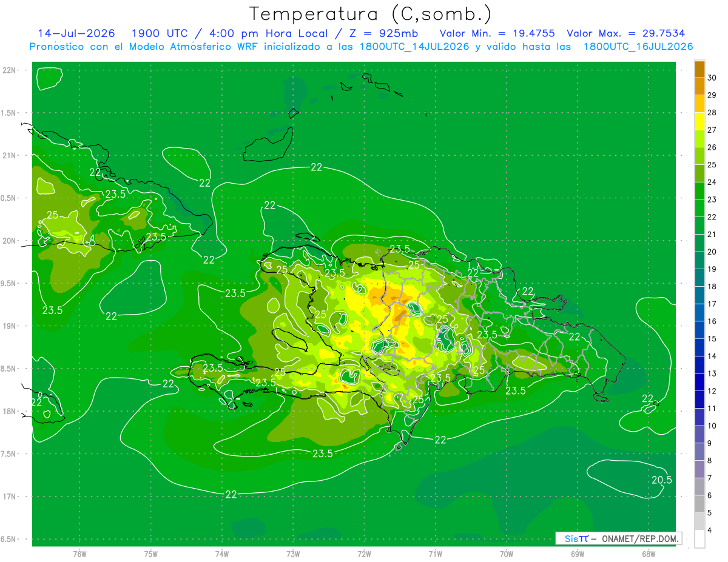Click the 4 label on color scale
The height and width of the screenshot is (562, 728).
[x=710, y=530]
